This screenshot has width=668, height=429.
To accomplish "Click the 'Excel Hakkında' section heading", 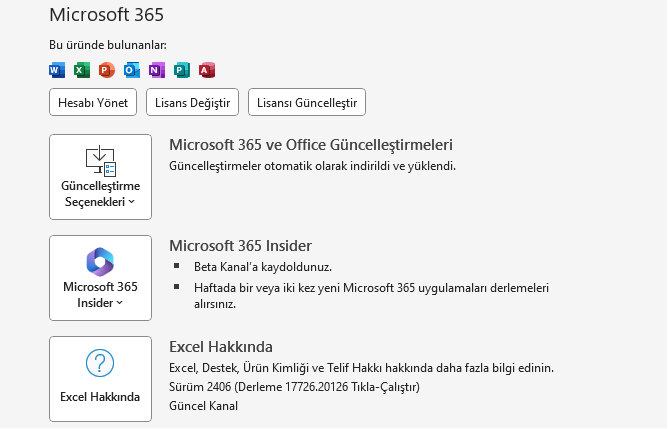I will [221, 347].
